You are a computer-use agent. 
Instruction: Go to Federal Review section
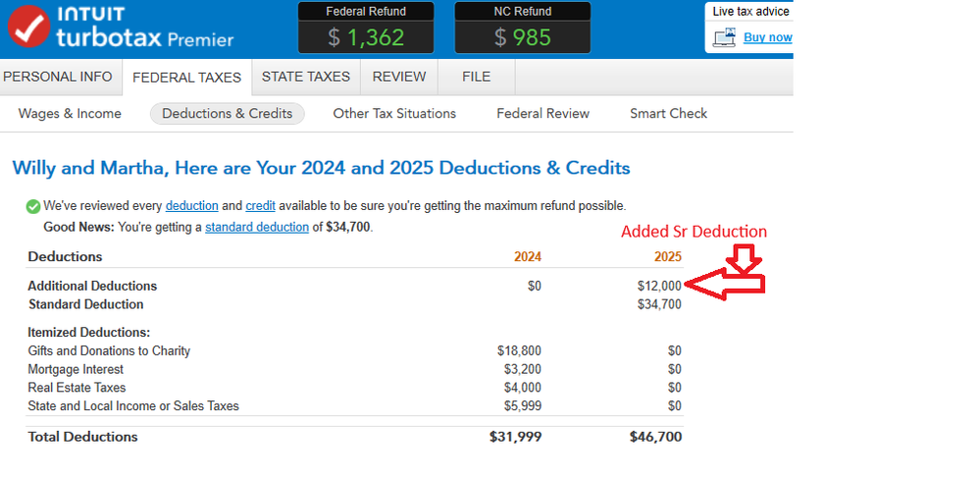tap(542, 114)
